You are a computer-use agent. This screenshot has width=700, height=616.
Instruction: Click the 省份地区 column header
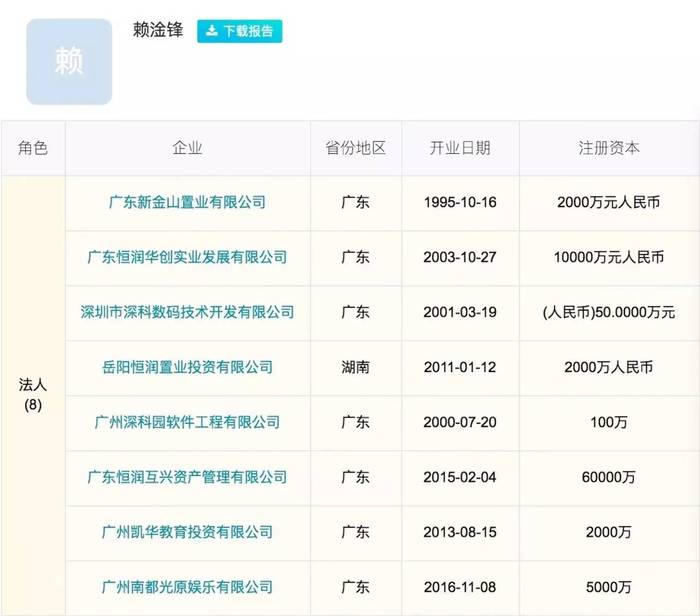tap(356, 148)
